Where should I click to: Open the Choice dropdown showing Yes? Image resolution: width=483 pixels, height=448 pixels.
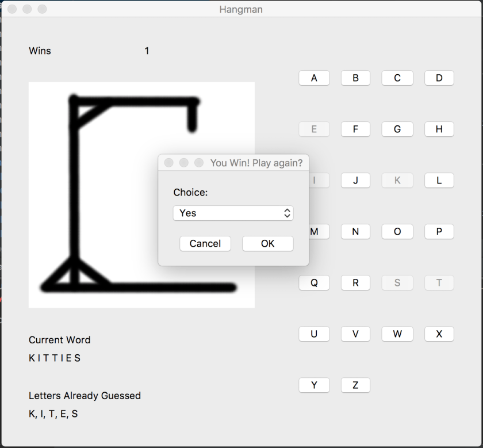[233, 213]
